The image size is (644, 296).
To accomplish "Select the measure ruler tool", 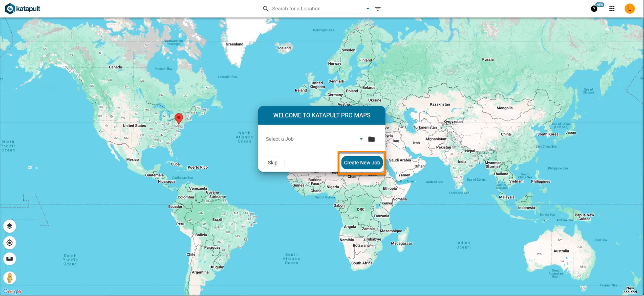I will [10, 259].
